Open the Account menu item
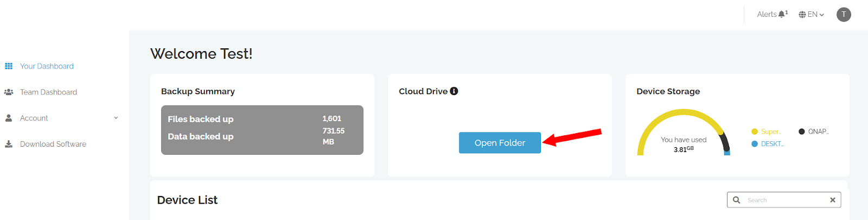Screen dimensions: 868x220 pyautogui.click(x=34, y=118)
